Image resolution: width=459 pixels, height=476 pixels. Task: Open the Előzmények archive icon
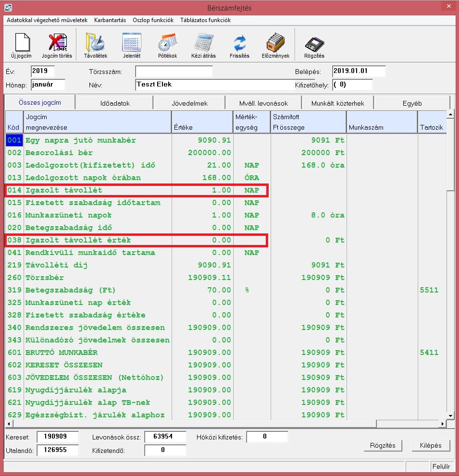coord(276,43)
